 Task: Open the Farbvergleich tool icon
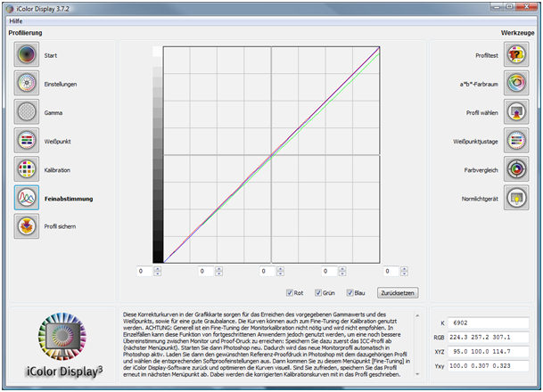(x=515, y=169)
